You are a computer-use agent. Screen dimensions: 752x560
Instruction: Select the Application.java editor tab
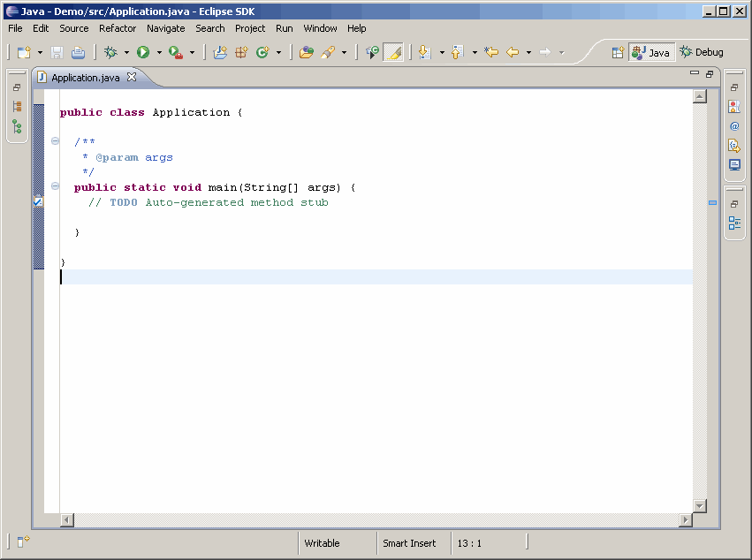pyautogui.click(x=85, y=78)
